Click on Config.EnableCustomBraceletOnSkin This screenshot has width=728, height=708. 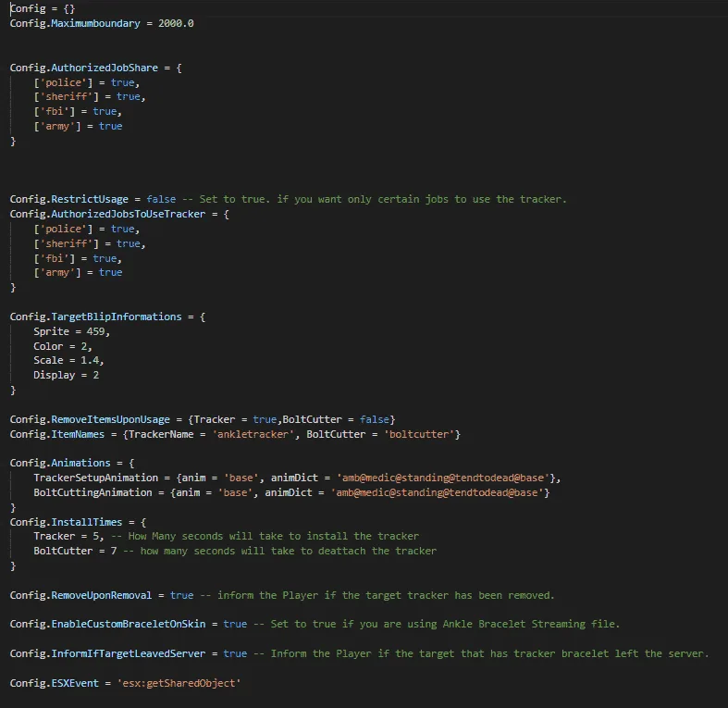tap(113, 624)
